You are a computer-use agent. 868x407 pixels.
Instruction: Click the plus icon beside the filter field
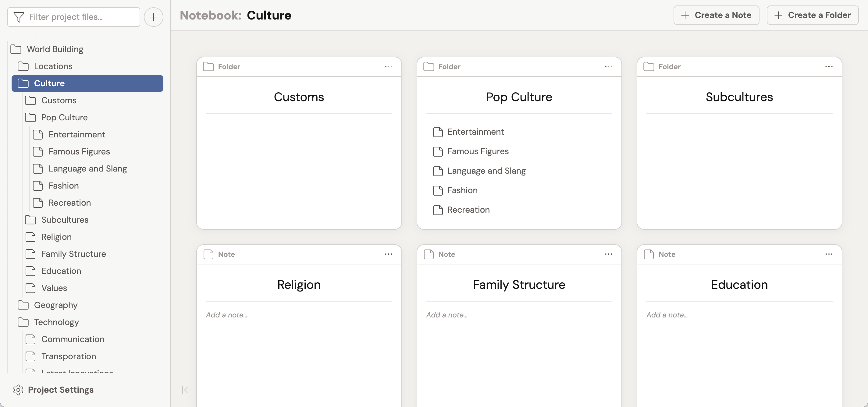pos(153,17)
